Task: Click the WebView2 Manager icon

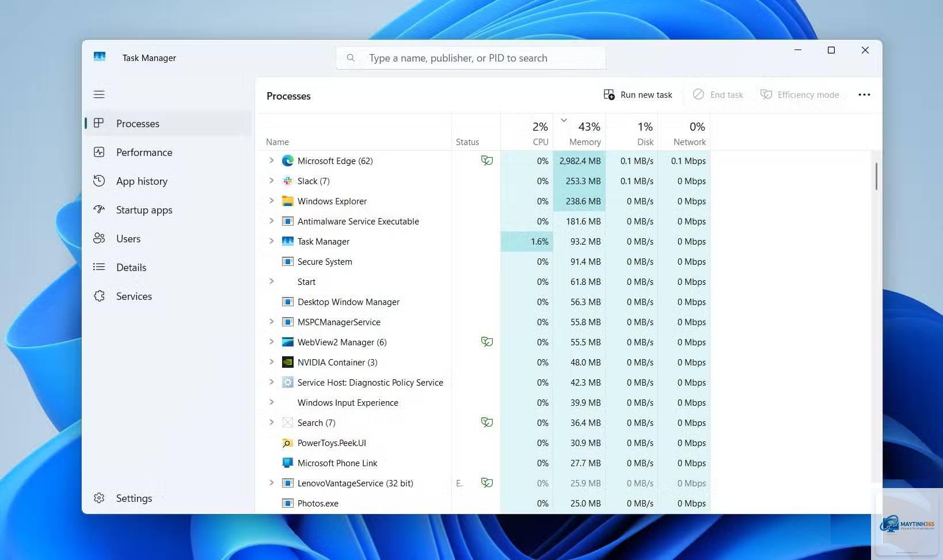Action: click(x=287, y=342)
